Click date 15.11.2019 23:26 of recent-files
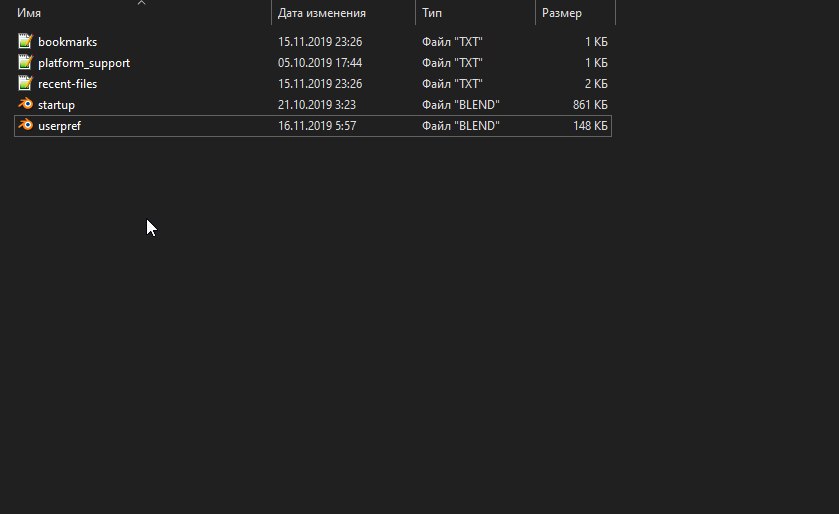 (x=320, y=83)
